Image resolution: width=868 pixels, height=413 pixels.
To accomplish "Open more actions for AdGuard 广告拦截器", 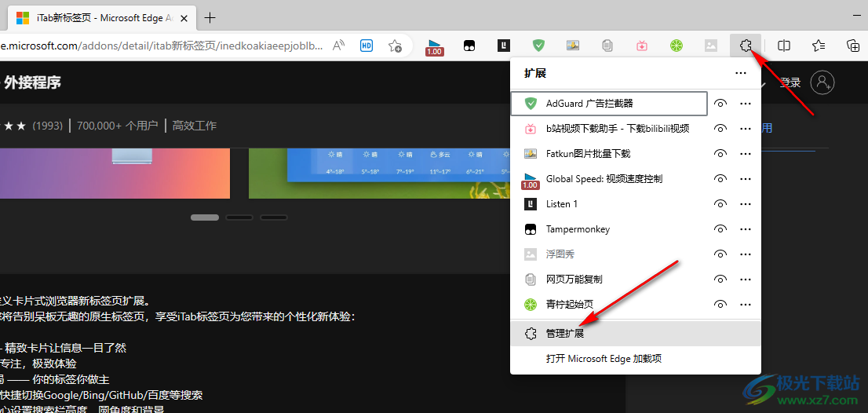I will pos(745,104).
